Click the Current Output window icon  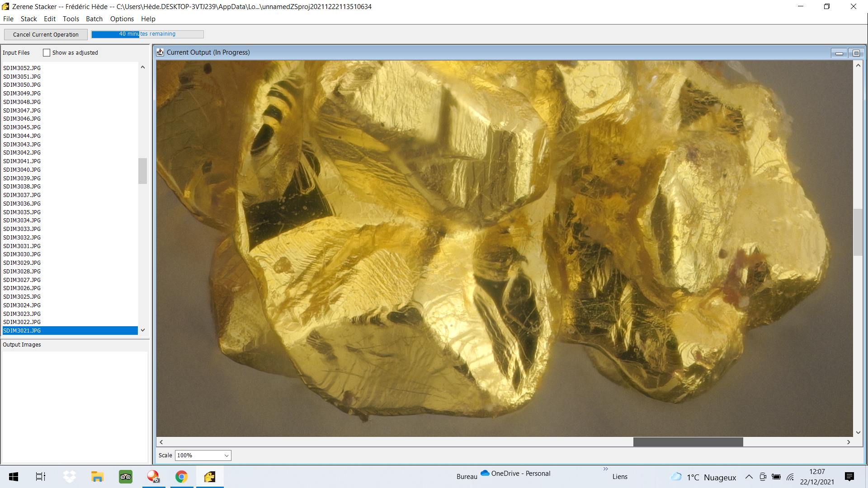tap(160, 52)
